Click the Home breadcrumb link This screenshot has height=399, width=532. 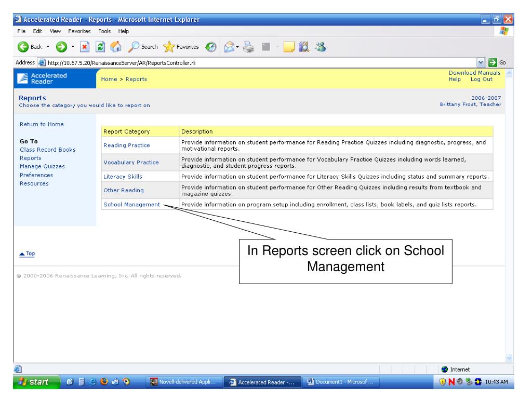tap(109, 79)
